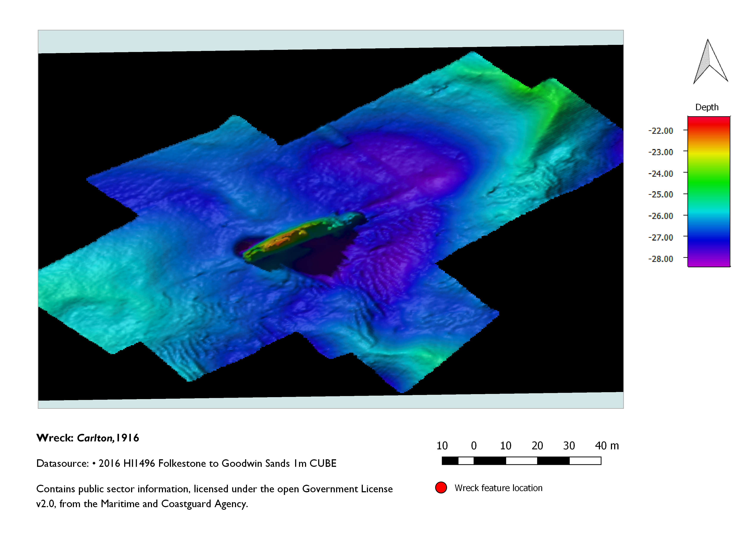Click the -26.00 depth label
Image resolution: width=756 pixels, height=535 pixels.
[661, 216]
